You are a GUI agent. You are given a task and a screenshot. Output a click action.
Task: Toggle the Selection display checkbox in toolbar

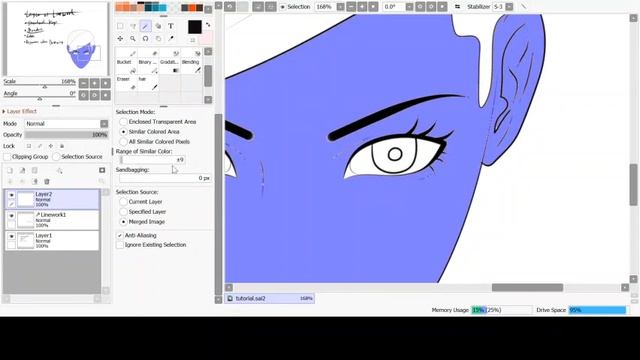click(282, 7)
